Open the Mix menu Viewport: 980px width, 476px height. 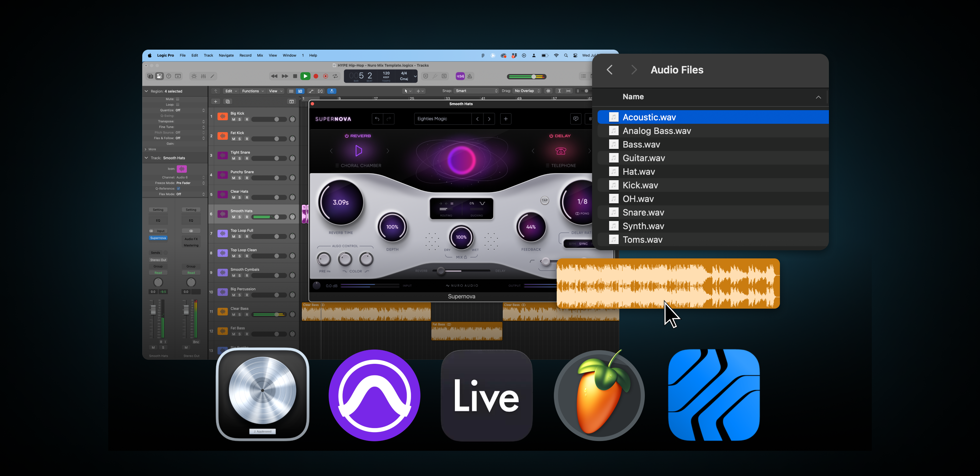pos(260,55)
